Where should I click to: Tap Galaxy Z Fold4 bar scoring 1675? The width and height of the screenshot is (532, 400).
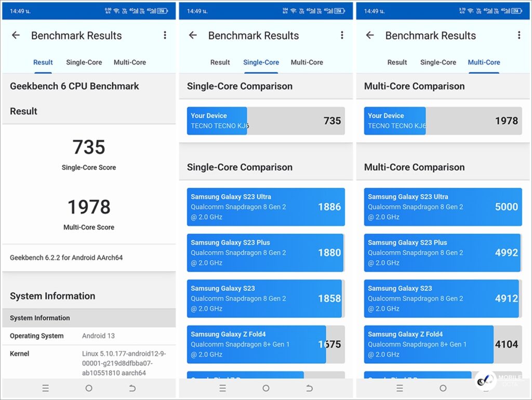266,344
